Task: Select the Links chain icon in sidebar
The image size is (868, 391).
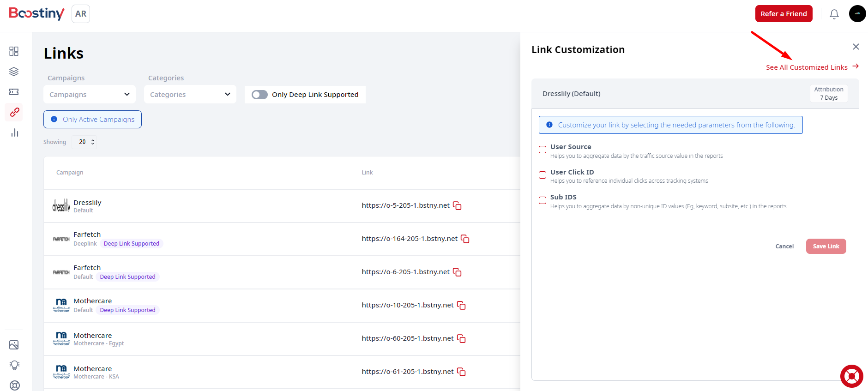Action: 14,112
